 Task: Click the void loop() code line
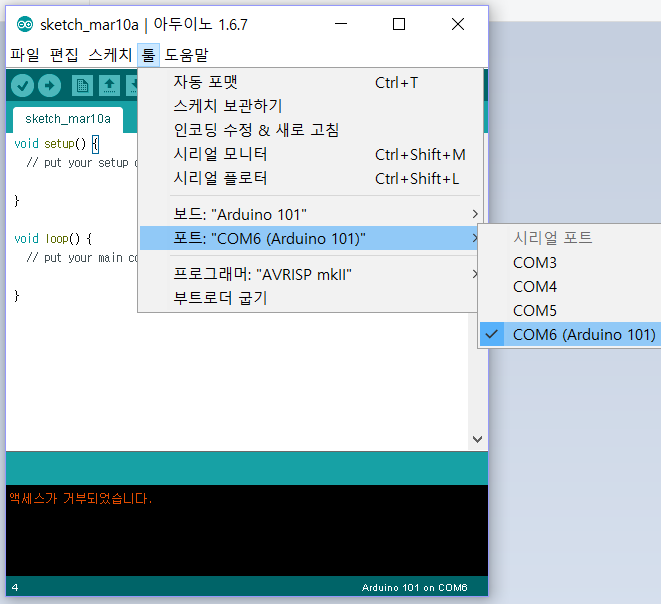53,239
